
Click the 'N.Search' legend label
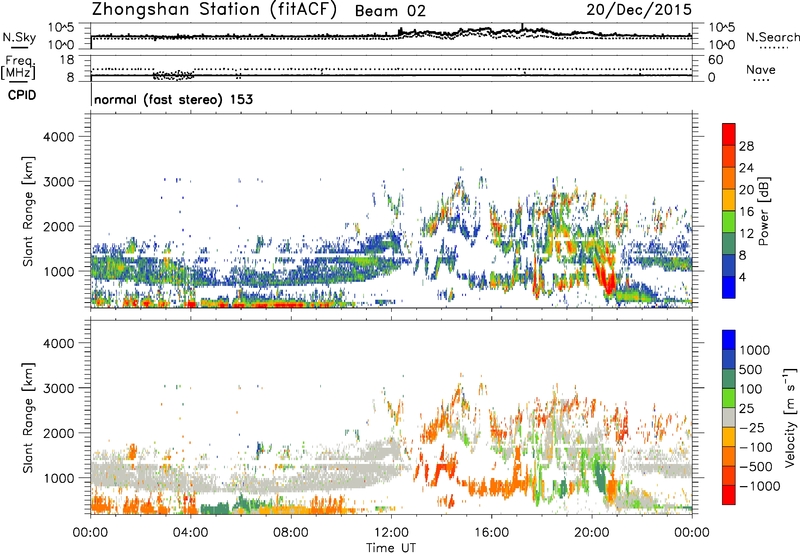point(773,37)
